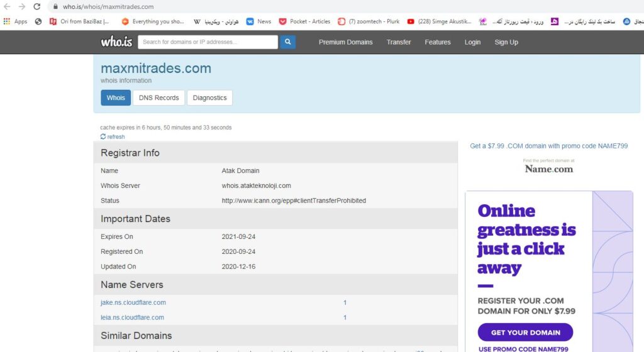Click the GET YOUR DOMAIN button
Image resolution: width=644 pixels, height=352 pixels.
point(525,333)
